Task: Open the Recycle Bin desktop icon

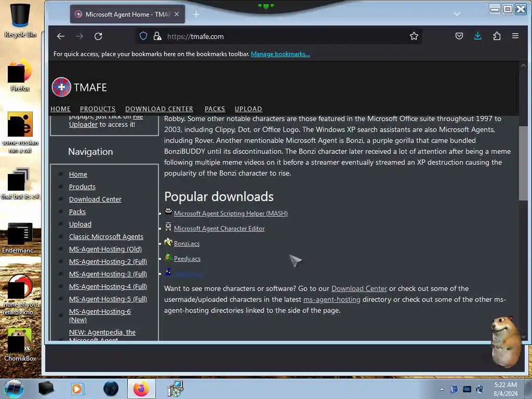Action: pyautogui.click(x=20, y=20)
